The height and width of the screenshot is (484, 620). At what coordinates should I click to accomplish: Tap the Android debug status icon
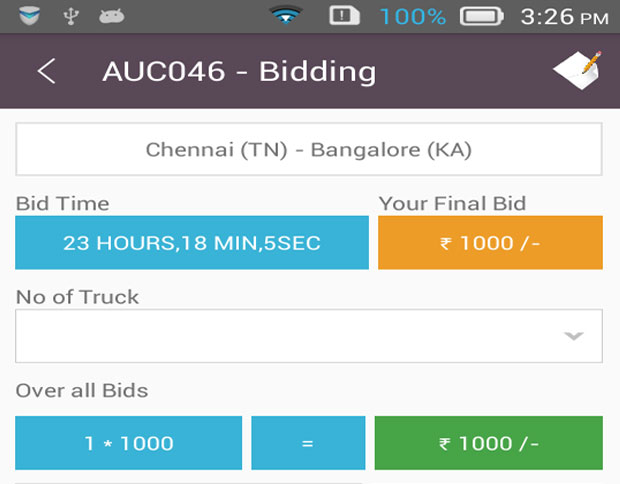[x=112, y=16]
